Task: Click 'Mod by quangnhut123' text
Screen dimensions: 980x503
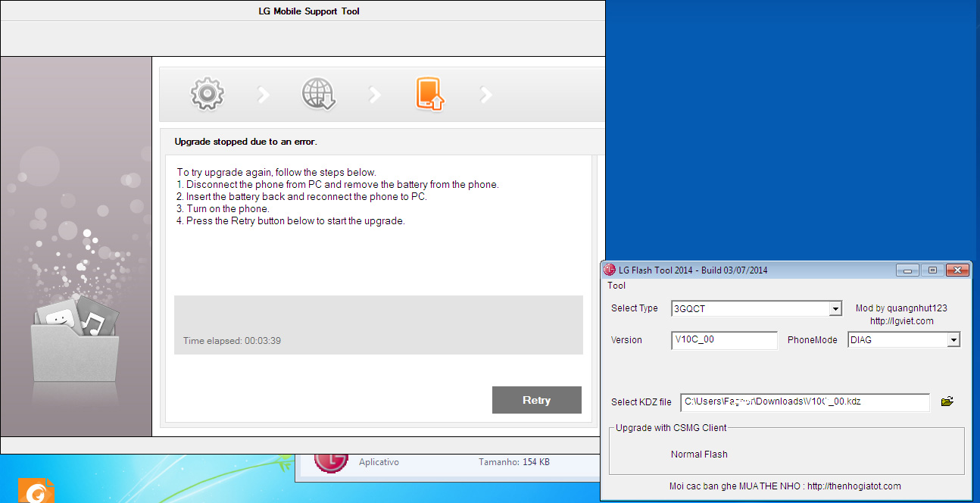Action: pos(901,308)
